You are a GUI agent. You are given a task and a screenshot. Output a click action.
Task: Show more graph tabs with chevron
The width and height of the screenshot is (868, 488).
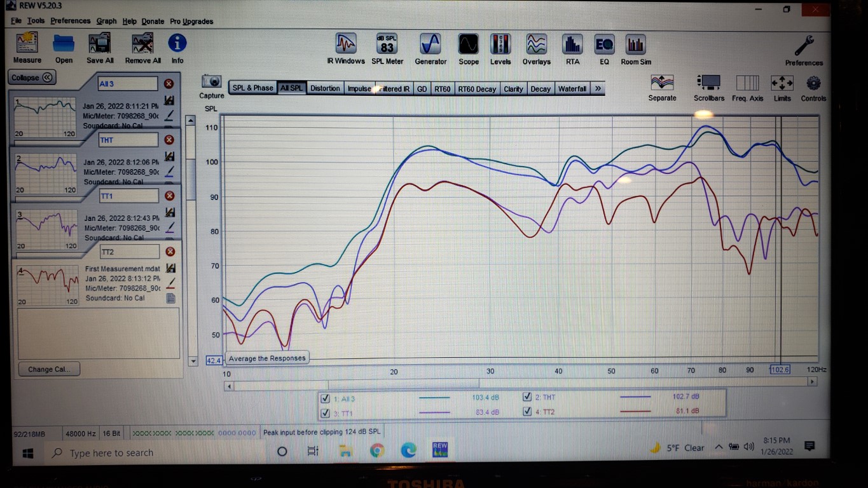coord(598,89)
